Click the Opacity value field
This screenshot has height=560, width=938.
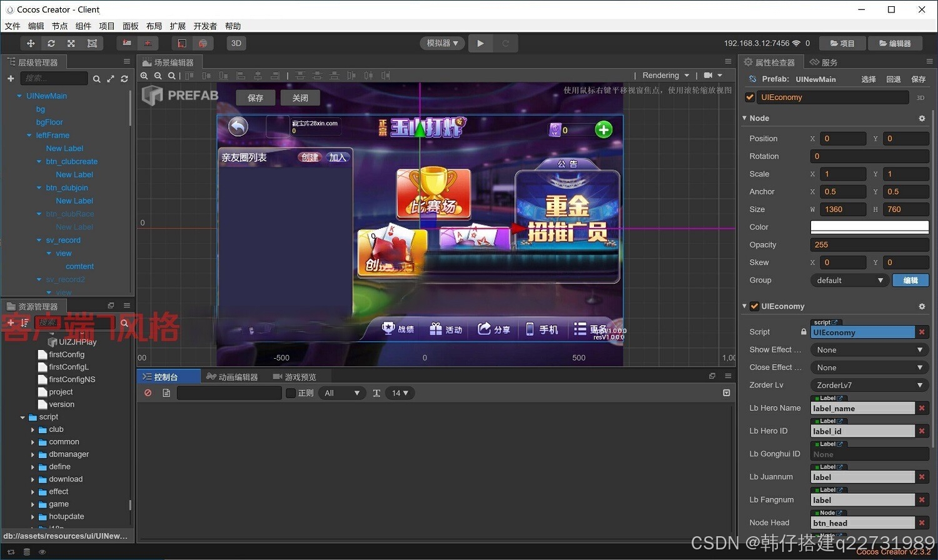point(870,245)
